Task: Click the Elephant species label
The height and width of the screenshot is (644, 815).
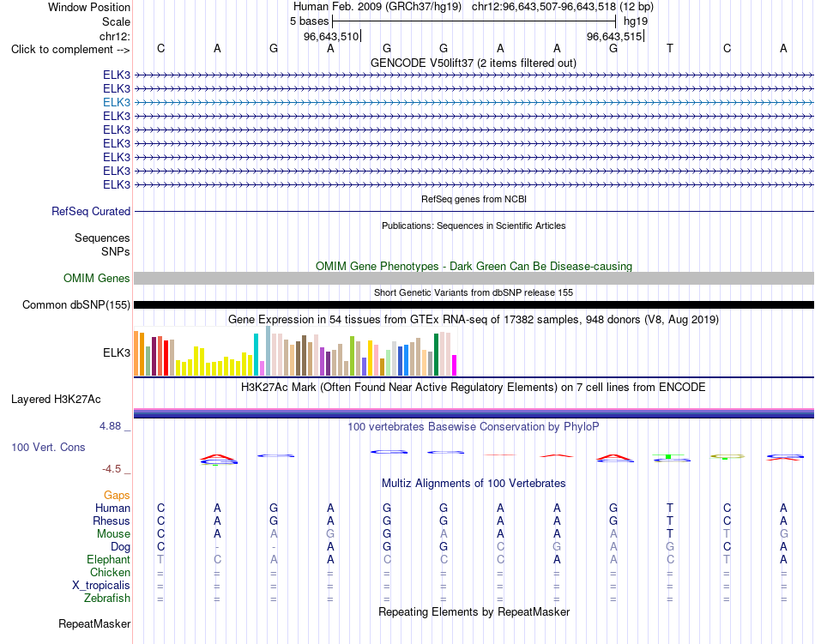Action: (x=109, y=559)
